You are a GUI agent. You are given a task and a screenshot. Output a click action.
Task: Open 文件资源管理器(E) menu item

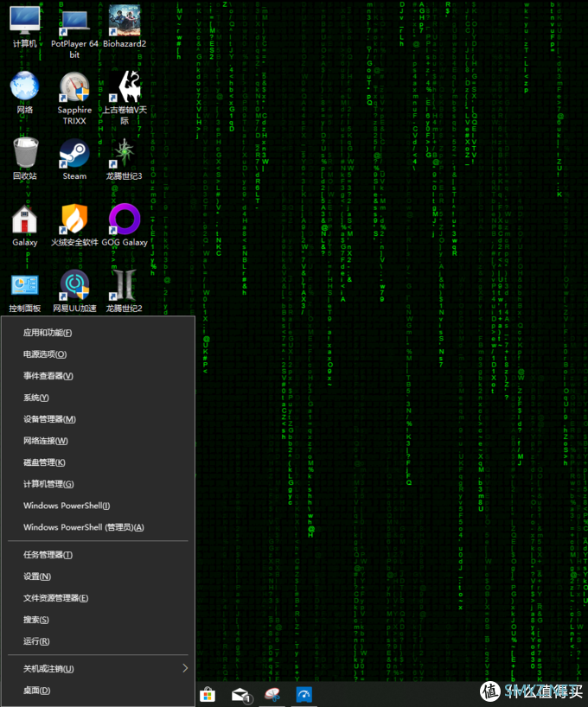pyautogui.click(x=98, y=598)
